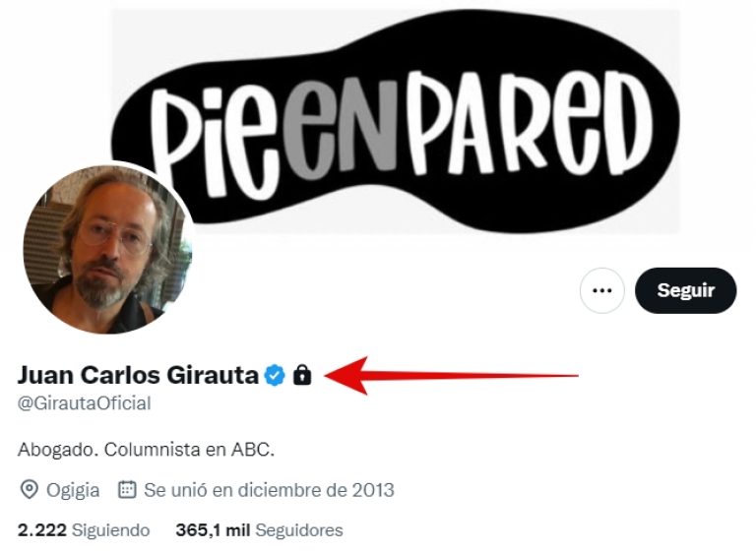Click the @GirautaOficial handle

(x=84, y=403)
